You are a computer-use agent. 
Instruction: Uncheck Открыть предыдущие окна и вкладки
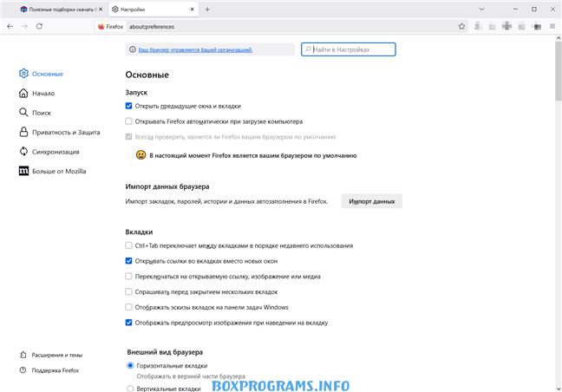(128, 106)
